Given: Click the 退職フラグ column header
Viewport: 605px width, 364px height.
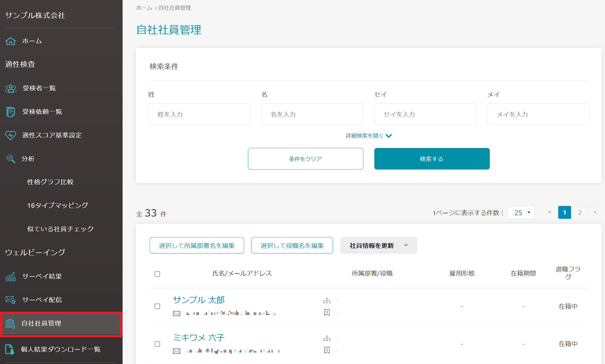Looking at the screenshot, I should (x=568, y=273).
